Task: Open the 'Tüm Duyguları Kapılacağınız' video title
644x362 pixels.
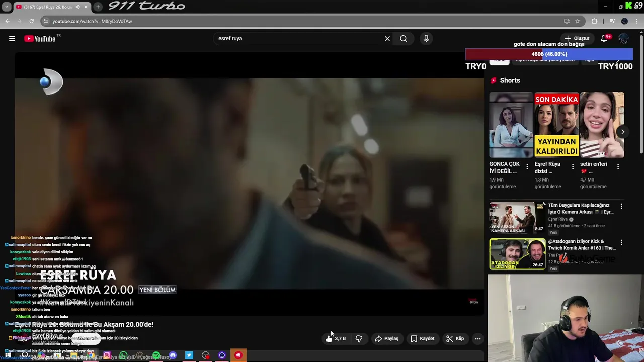Action: tap(581, 209)
